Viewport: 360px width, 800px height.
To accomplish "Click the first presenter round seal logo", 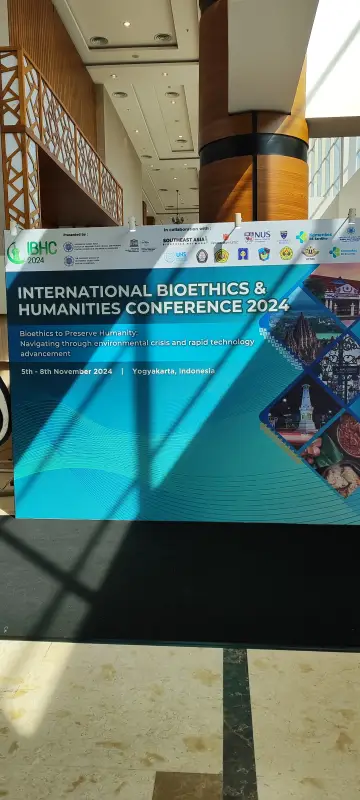I will click(68, 246).
